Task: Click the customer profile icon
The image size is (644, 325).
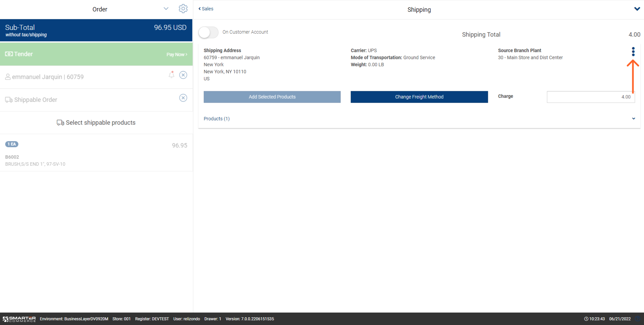Action: [8, 77]
